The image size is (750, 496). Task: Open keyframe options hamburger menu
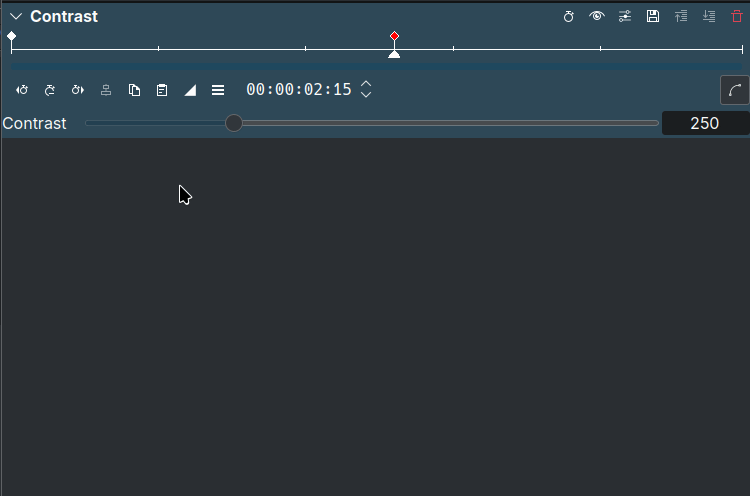coord(218,90)
